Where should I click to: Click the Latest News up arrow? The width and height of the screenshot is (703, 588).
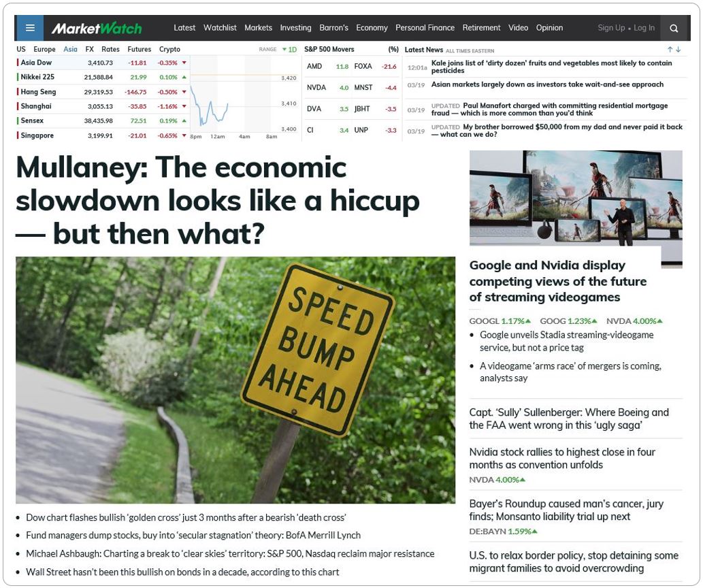pyautogui.click(x=670, y=49)
